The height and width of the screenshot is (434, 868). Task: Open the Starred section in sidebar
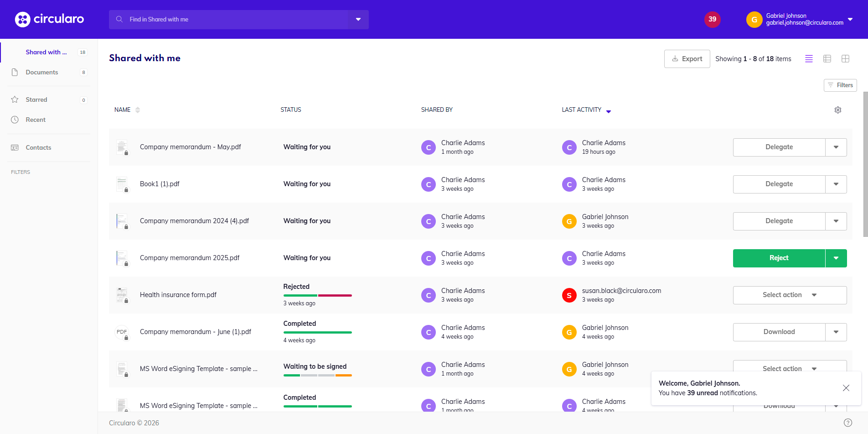click(x=36, y=99)
